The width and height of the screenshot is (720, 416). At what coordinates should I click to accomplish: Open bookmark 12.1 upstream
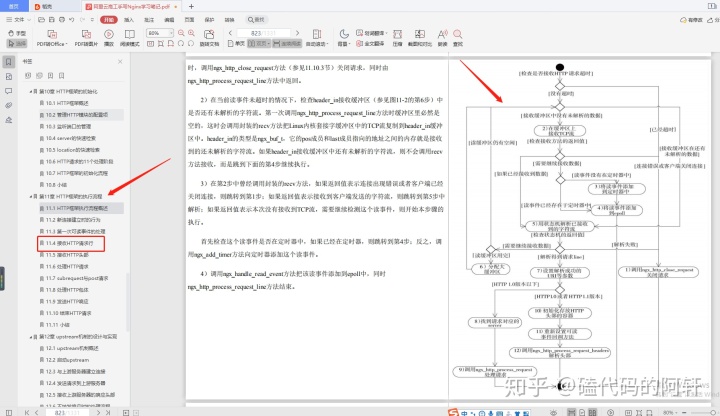pyautogui.click(x=72, y=348)
